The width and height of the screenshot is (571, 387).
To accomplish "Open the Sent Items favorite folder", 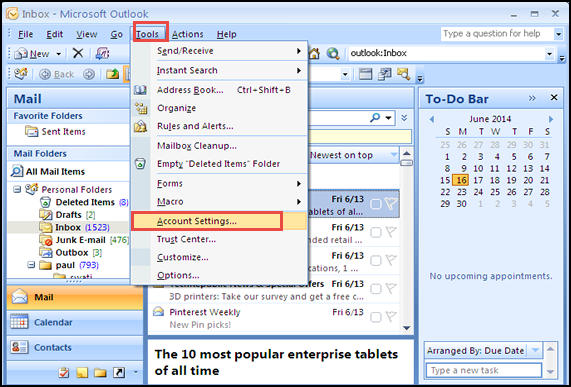I will click(x=55, y=132).
